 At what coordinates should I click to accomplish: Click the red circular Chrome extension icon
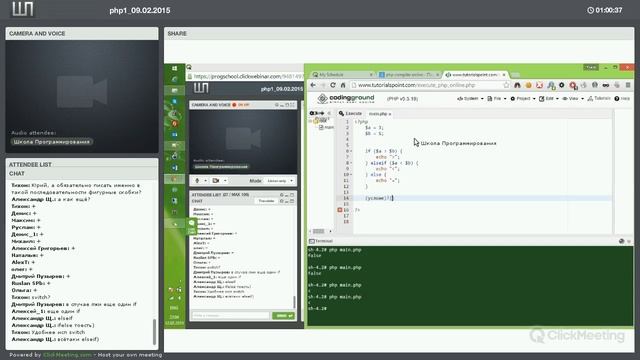click(x=573, y=85)
